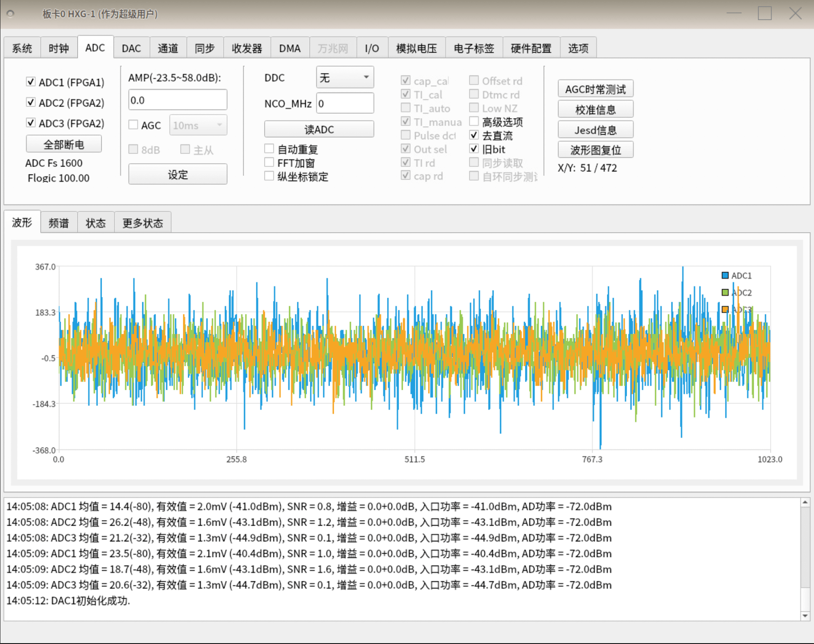814x644 pixels.
Task: Uncheck the 旧bit checkbox
Action: [x=474, y=149]
